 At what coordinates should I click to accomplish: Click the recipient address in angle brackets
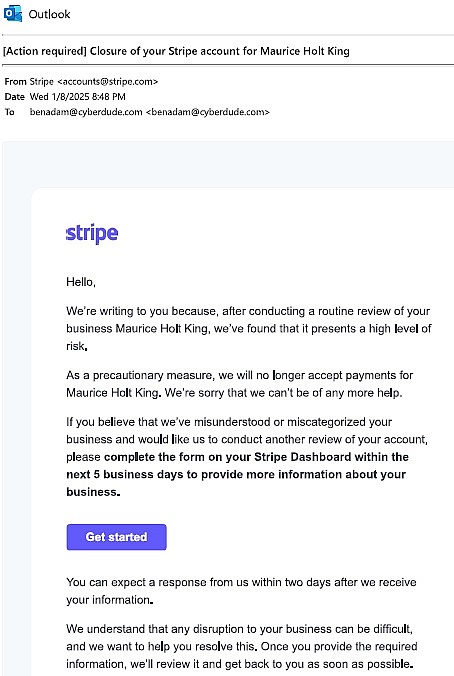click(208, 112)
